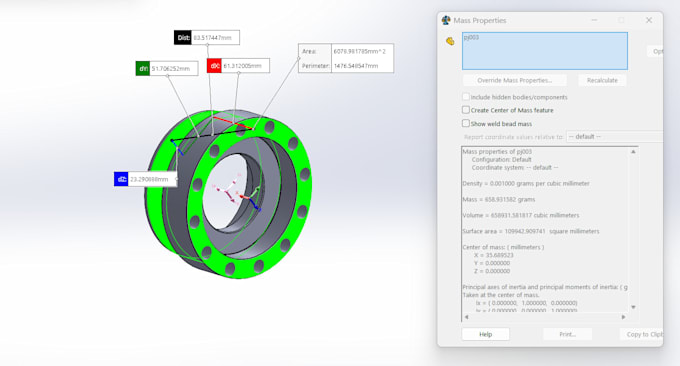
Task: Click the 61.312005mm dX value
Action: (242, 66)
